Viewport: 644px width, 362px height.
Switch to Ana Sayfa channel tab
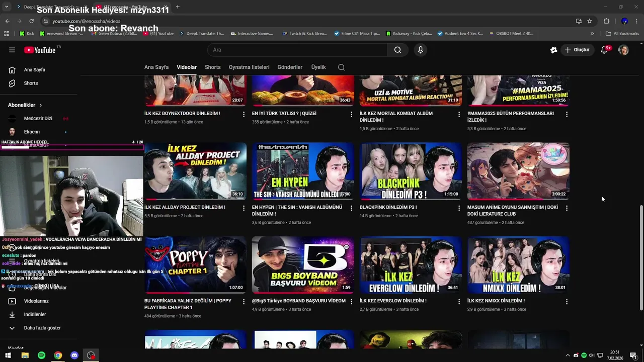click(156, 67)
